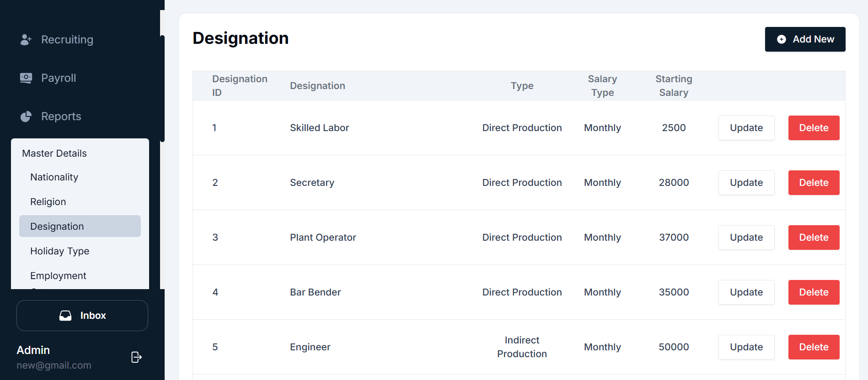Update the Secretary designation

[746, 183]
